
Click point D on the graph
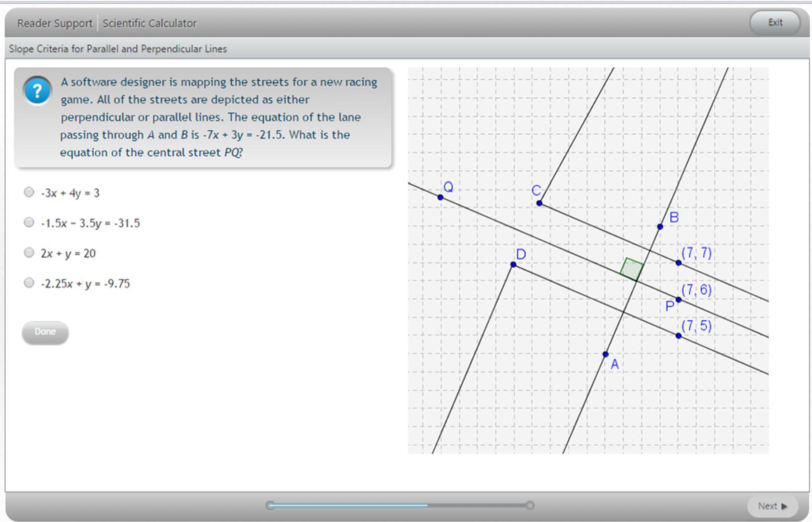coord(513,264)
